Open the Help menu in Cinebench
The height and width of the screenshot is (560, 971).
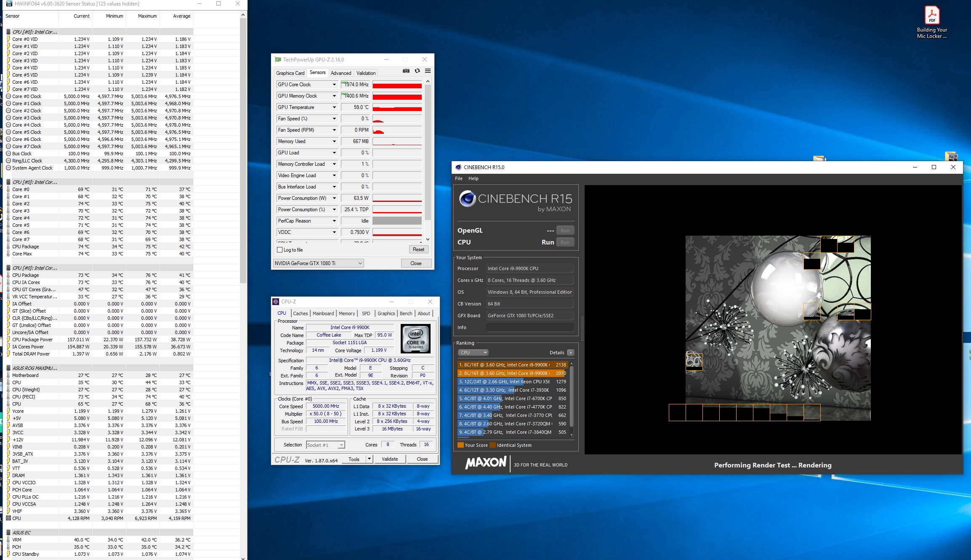[x=473, y=178]
